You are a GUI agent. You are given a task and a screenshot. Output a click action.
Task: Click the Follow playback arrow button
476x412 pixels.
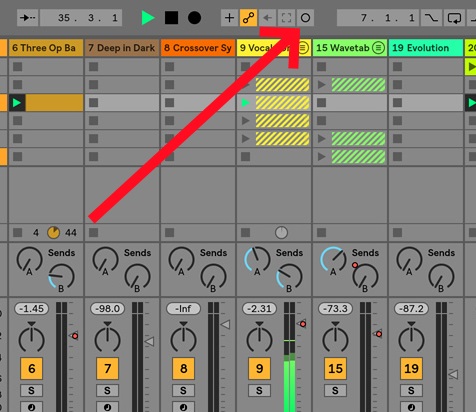(28, 18)
